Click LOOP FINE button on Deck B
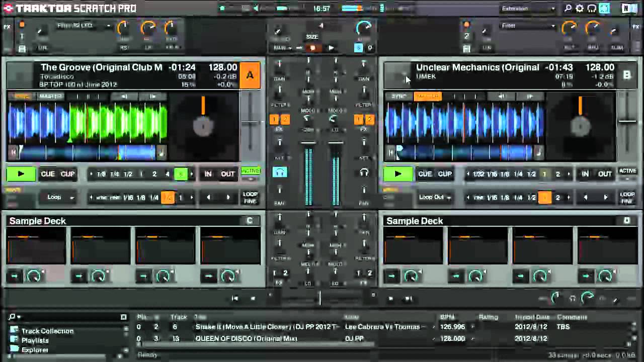644x362 pixels. [x=627, y=198]
